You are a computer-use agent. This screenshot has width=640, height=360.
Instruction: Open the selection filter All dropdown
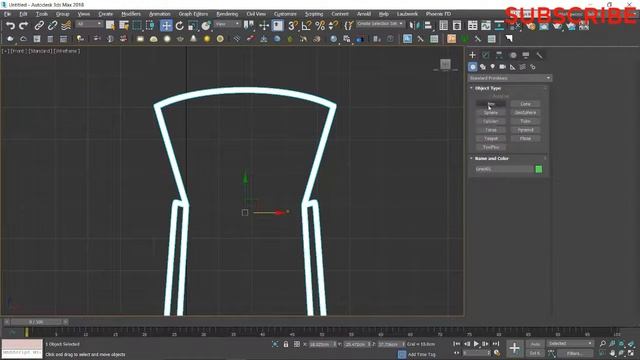(x=89, y=24)
